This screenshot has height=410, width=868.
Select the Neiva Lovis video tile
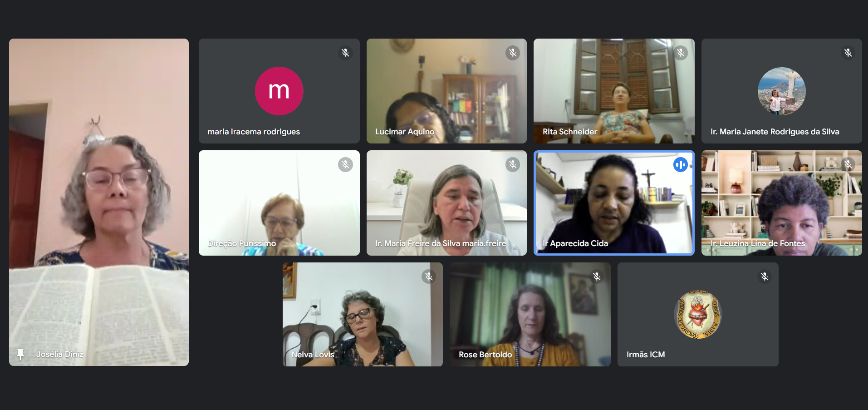[363, 314]
